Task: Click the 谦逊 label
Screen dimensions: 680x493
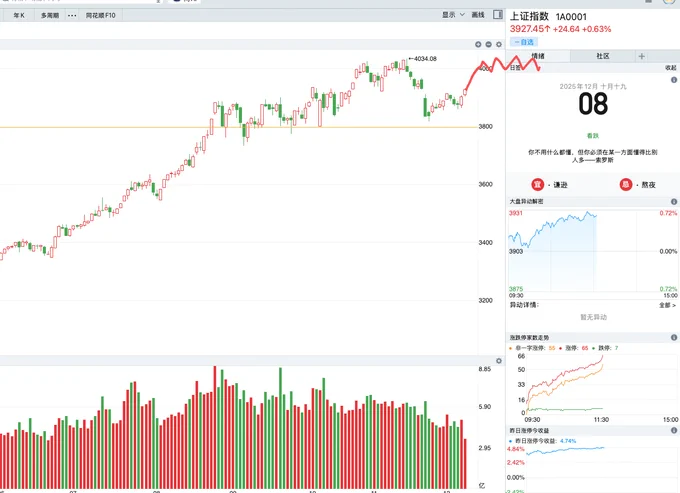Action: [x=560, y=185]
